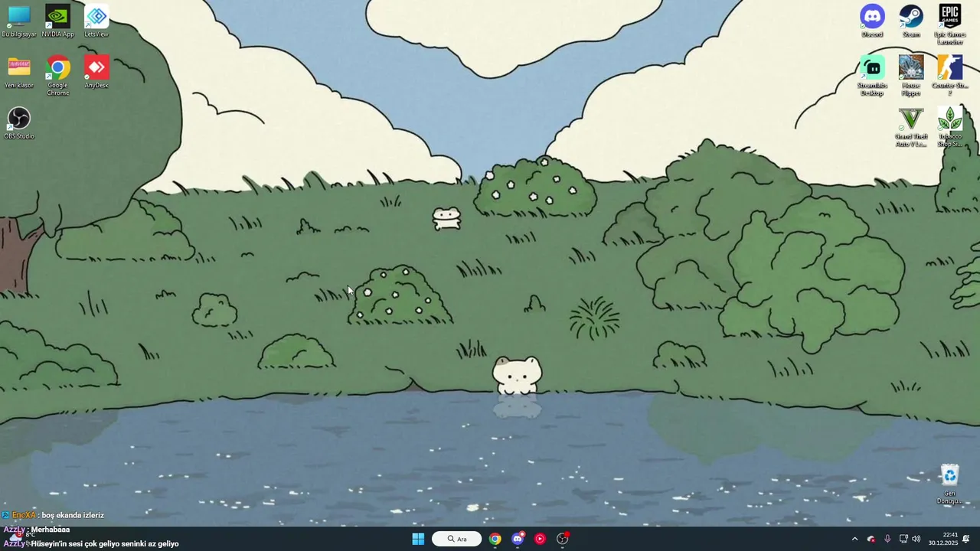Select the Geri Dönüşüm recycle bin icon

pos(949,484)
